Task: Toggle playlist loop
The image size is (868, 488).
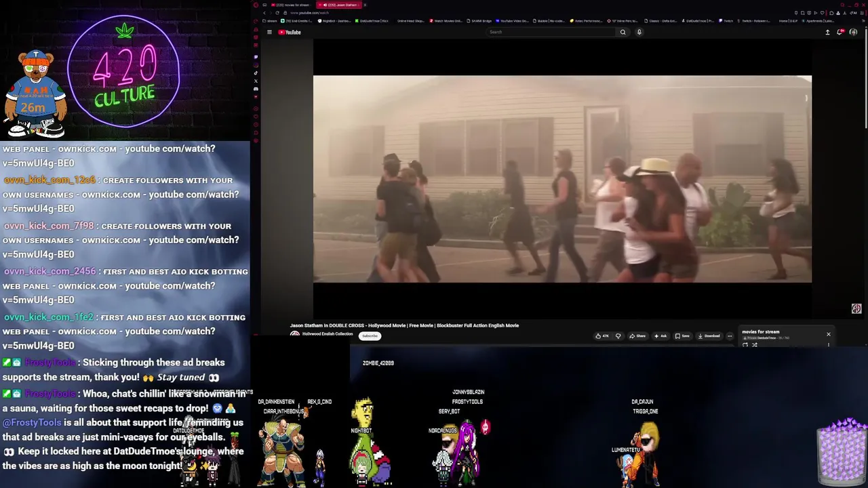Action: click(745, 344)
